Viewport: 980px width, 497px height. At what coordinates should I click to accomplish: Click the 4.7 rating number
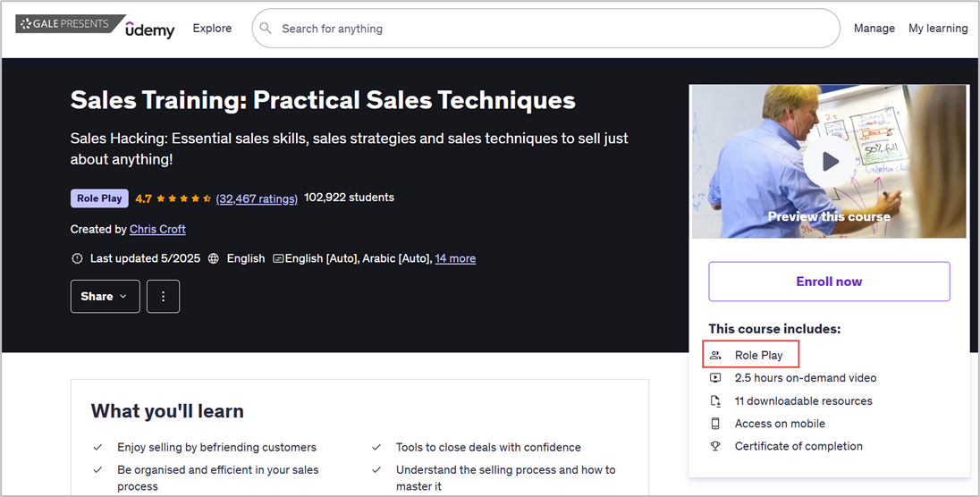[x=143, y=198]
